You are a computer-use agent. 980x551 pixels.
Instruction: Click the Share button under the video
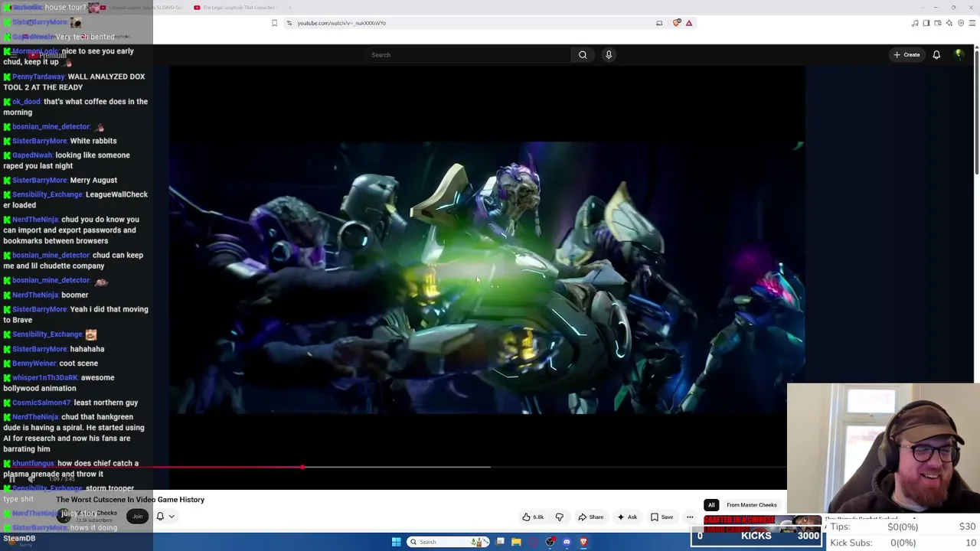[x=590, y=517]
